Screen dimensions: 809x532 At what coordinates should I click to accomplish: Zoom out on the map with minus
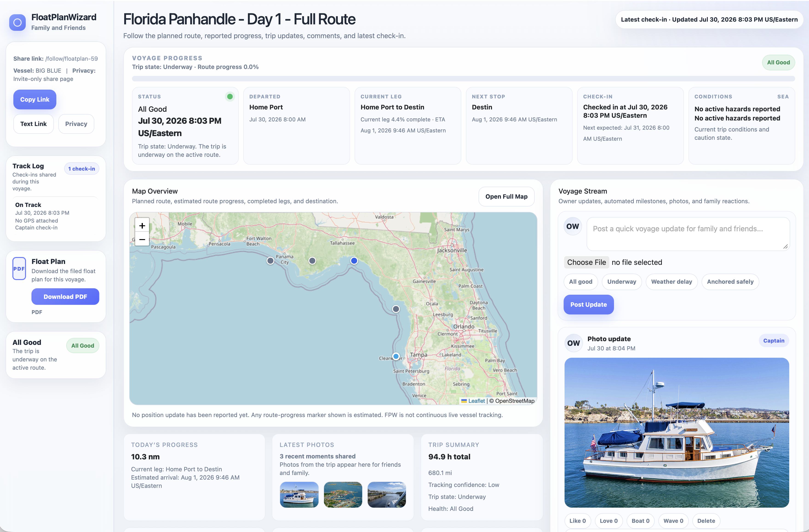tap(142, 239)
